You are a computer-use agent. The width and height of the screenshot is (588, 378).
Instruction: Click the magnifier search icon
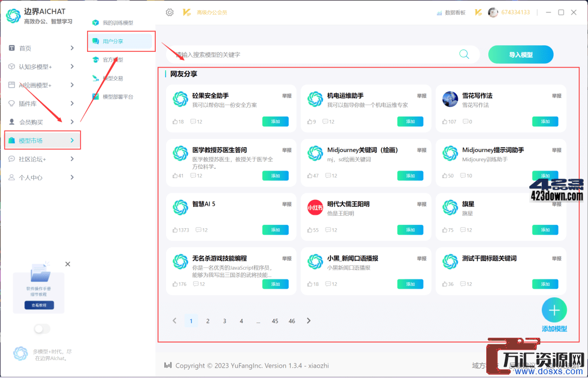(x=464, y=54)
